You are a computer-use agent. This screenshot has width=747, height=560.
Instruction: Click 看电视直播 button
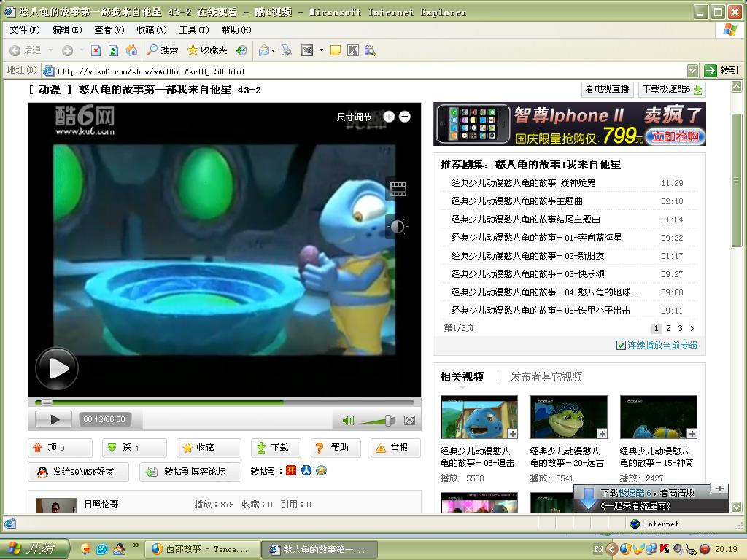coord(607,89)
